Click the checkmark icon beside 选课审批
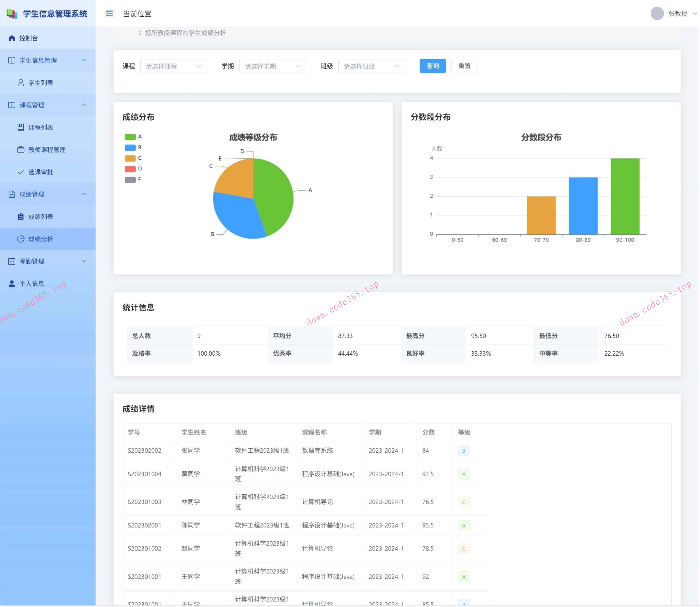The width and height of the screenshot is (700, 607). point(21,172)
